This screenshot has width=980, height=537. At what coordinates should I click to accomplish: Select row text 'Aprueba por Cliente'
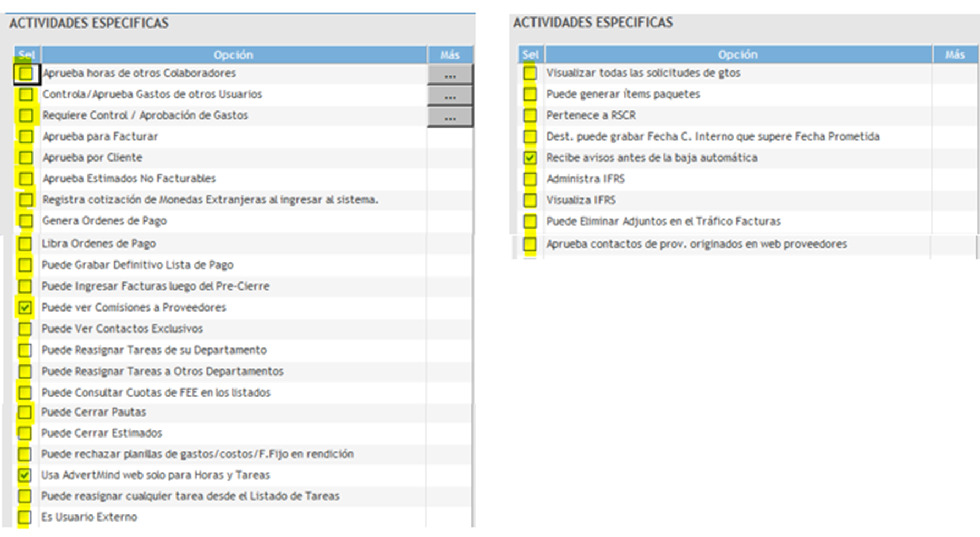pos(92,158)
